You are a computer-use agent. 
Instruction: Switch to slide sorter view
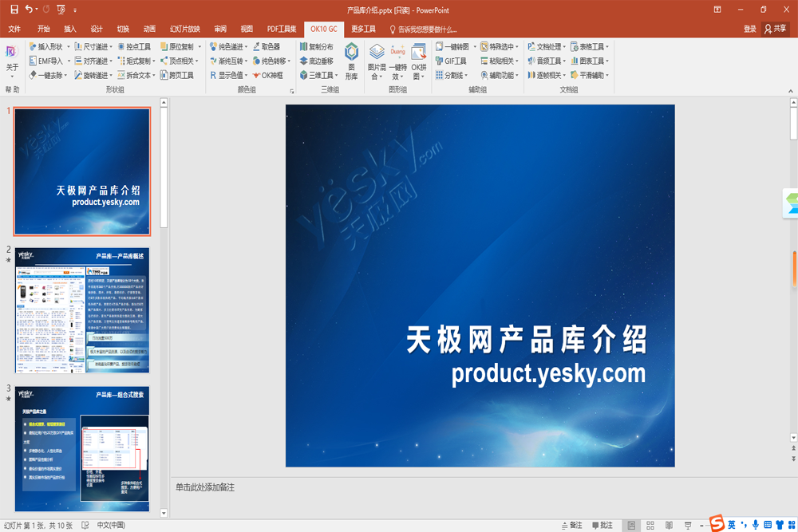pyautogui.click(x=650, y=525)
